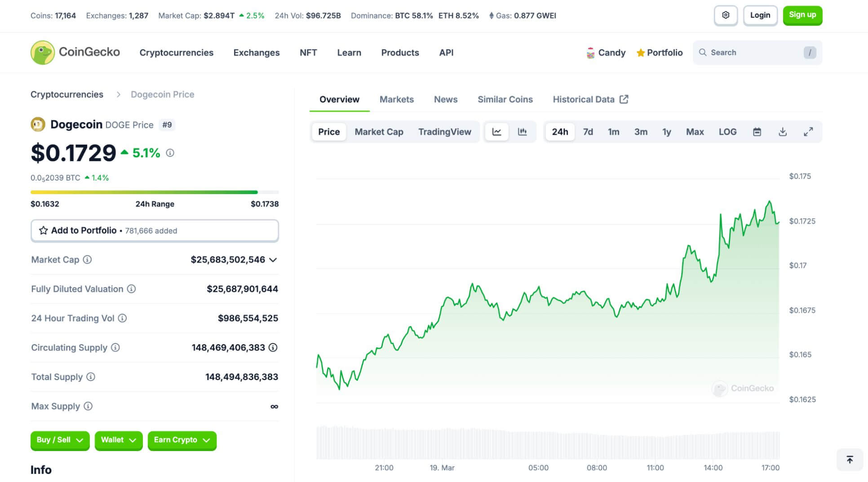
Task: Open Exchanges nav menu
Action: (257, 53)
